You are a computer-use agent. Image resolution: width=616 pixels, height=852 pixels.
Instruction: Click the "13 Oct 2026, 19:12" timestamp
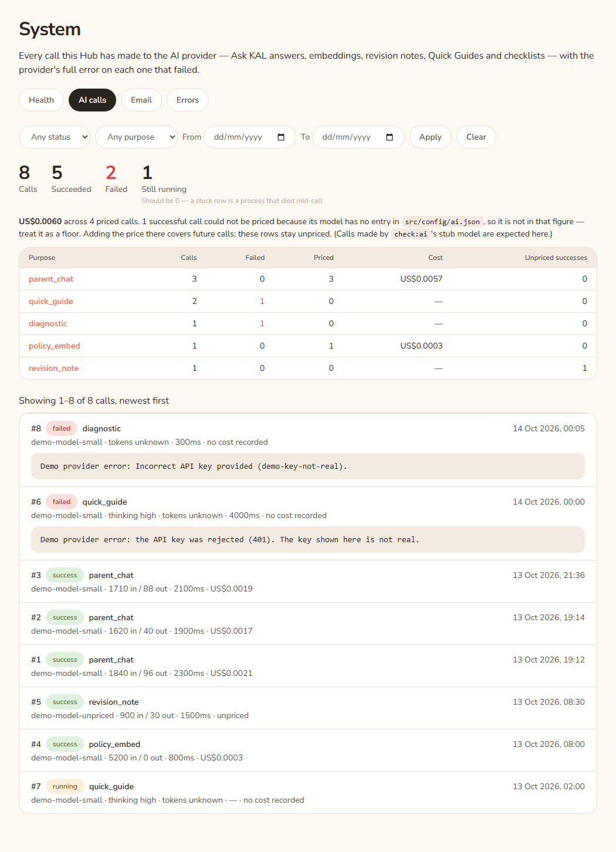click(549, 660)
